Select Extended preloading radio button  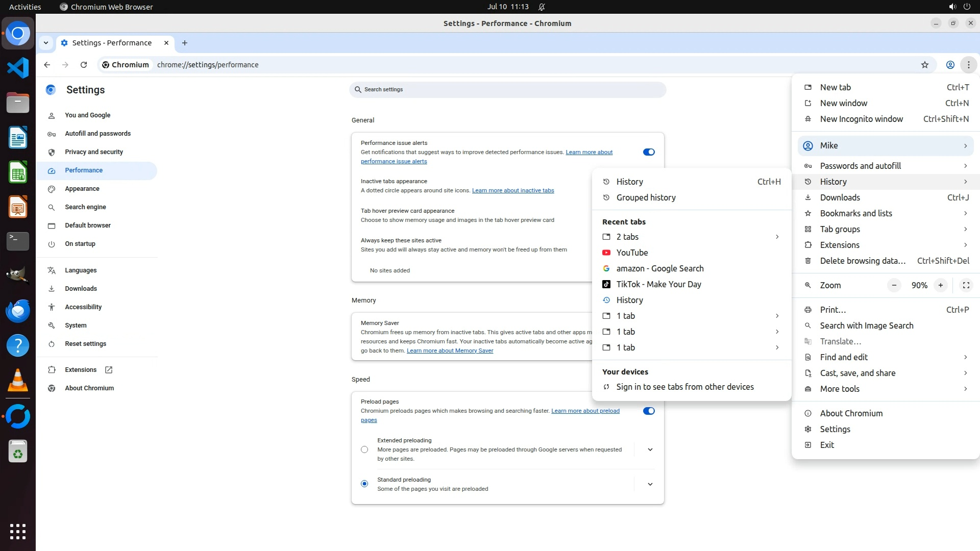[x=364, y=449]
